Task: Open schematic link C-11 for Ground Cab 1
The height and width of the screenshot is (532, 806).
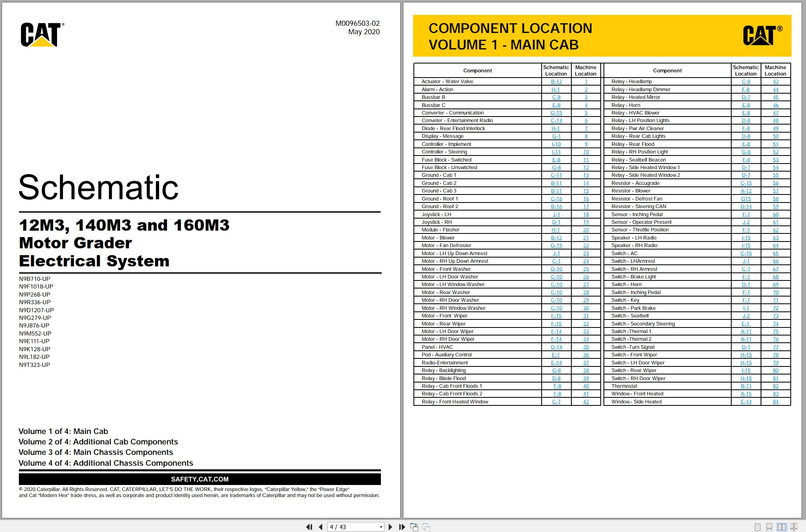Action: (x=556, y=175)
